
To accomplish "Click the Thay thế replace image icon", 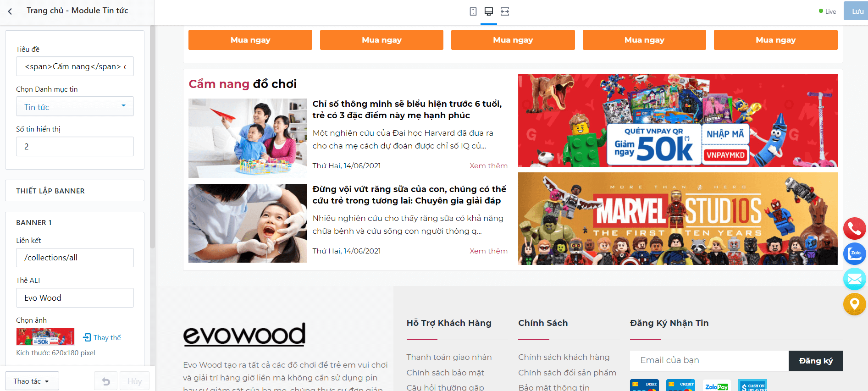I will [x=87, y=337].
